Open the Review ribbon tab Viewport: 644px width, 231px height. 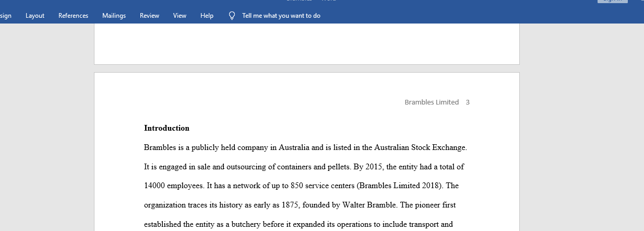149,16
